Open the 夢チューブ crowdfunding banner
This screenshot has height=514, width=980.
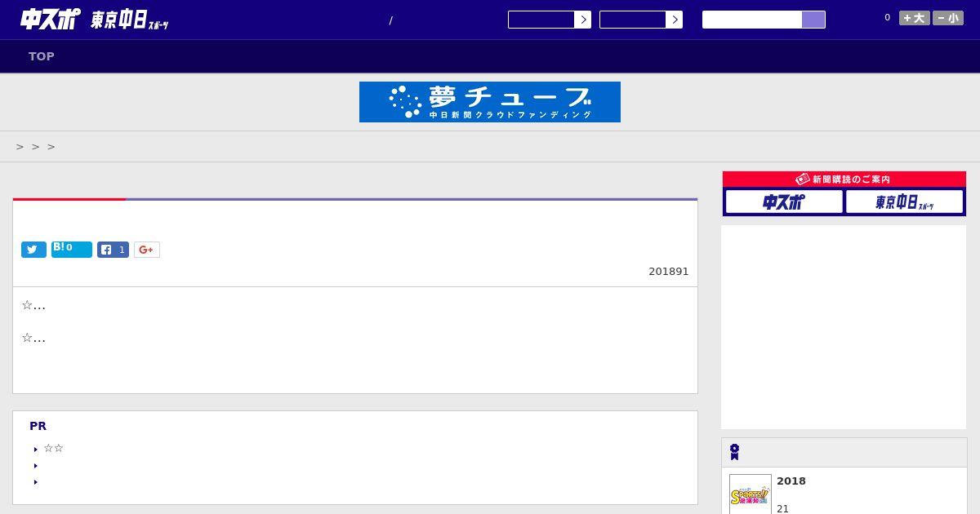[x=490, y=102]
